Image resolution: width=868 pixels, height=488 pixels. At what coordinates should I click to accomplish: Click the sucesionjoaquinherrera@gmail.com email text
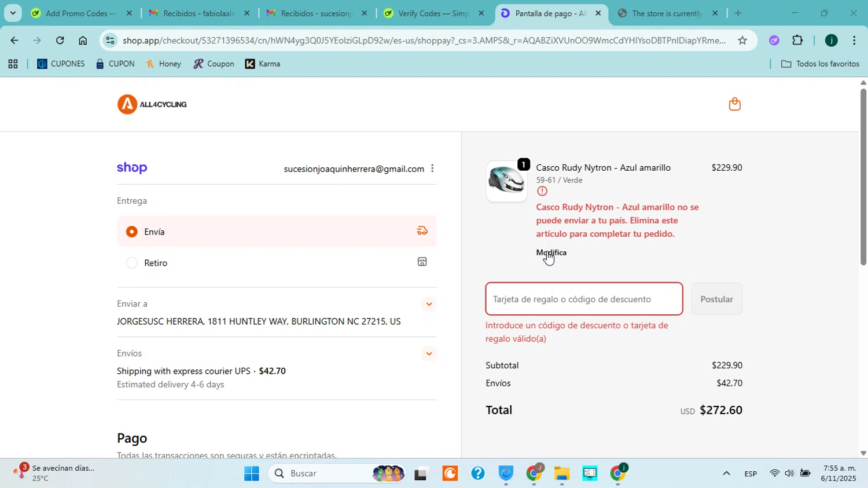pyautogui.click(x=354, y=169)
